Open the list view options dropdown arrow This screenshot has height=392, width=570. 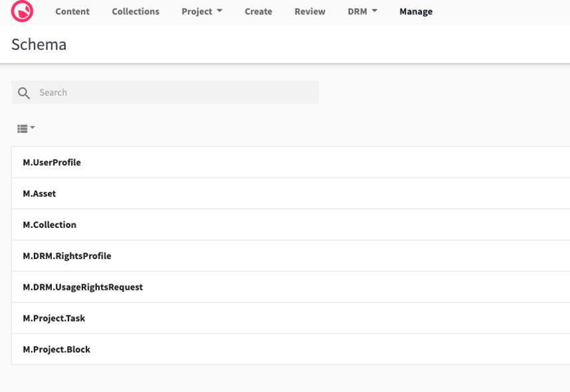click(31, 128)
